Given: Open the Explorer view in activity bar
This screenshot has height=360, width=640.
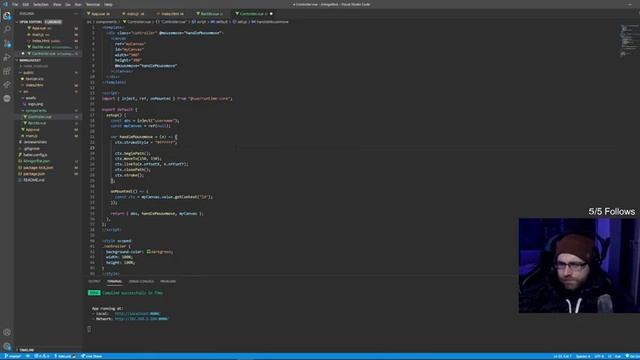Looking at the screenshot, I should pyautogui.click(x=7, y=16).
